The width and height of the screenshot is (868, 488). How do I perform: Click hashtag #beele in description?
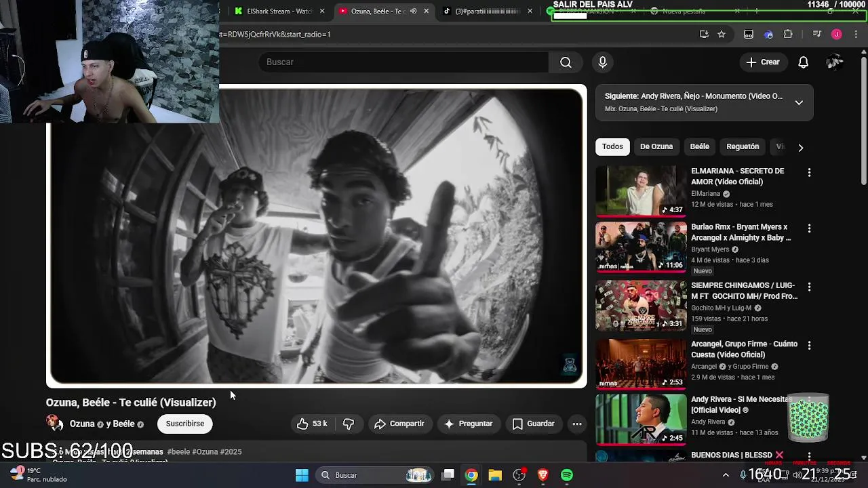point(178,451)
